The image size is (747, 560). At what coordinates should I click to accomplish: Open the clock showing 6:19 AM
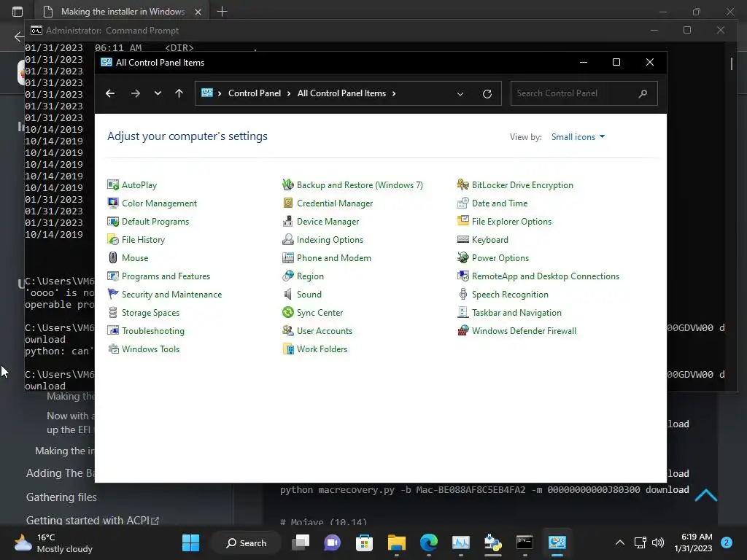point(693,542)
